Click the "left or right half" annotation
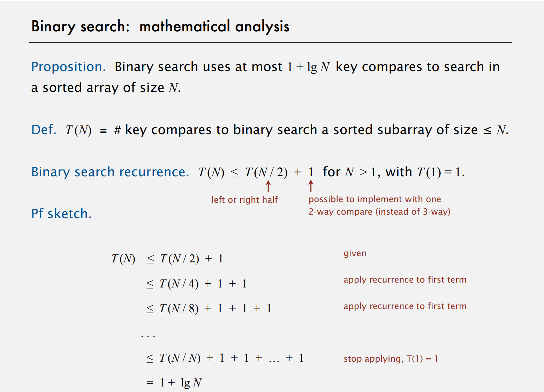The height and width of the screenshot is (392, 544). pos(244,200)
